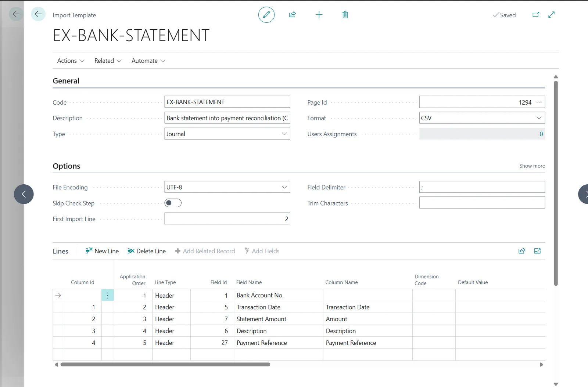Image resolution: width=588 pixels, height=387 pixels.
Task: Click the greyed back arrow on left edge
Action: [x=16, y=14]
